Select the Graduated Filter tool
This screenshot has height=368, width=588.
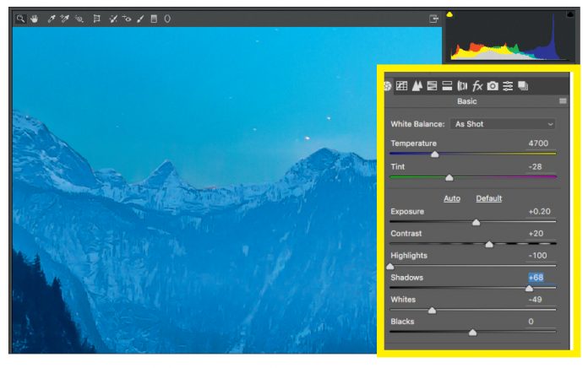[x=154, y=18]
